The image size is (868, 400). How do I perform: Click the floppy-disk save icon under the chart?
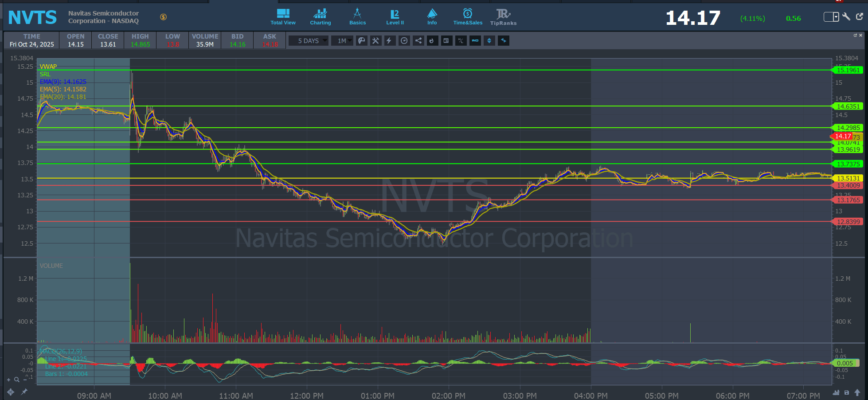coord(847,392)
